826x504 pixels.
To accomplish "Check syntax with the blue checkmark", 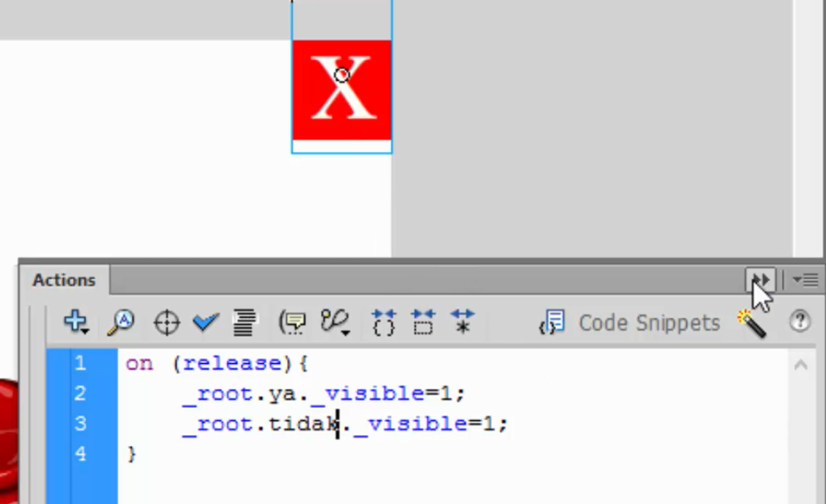I will pyautogui.click(x=206, y=321).
